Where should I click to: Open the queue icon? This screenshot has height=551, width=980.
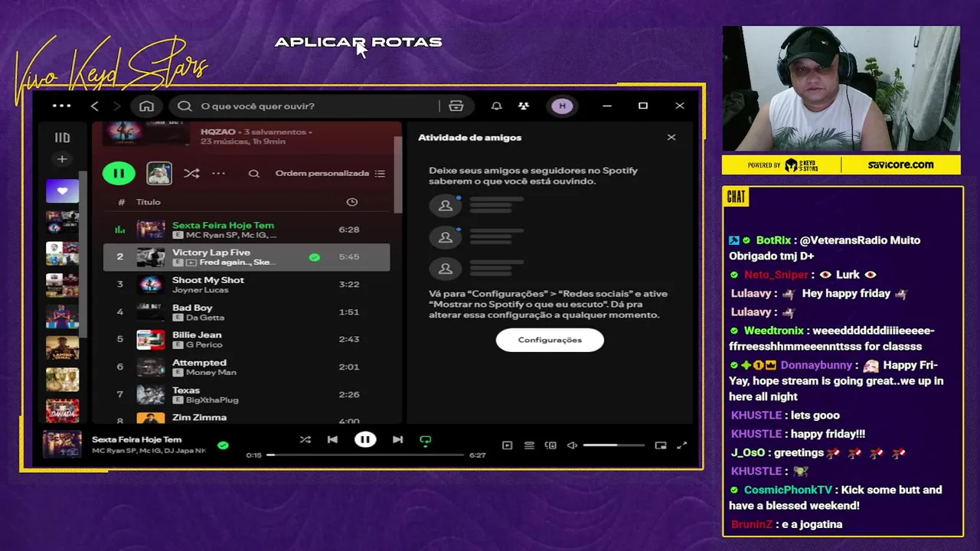(529, 445)
